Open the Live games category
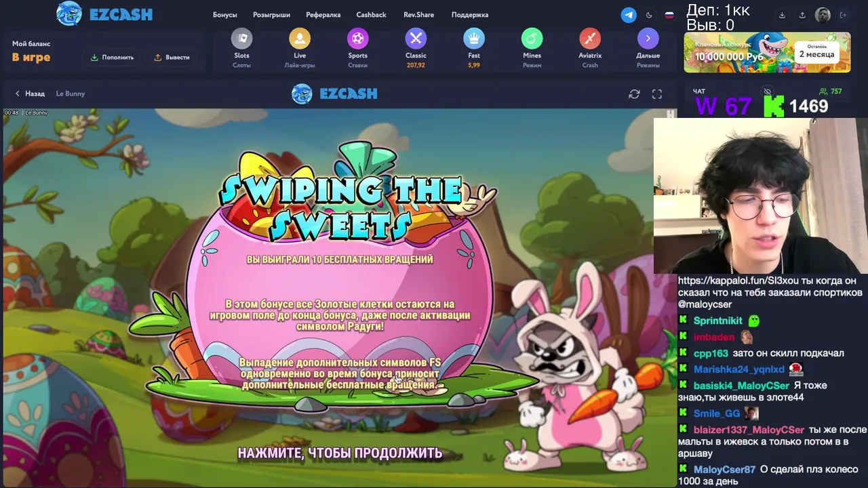The image size is (868, 488). (x=300, y=49)
